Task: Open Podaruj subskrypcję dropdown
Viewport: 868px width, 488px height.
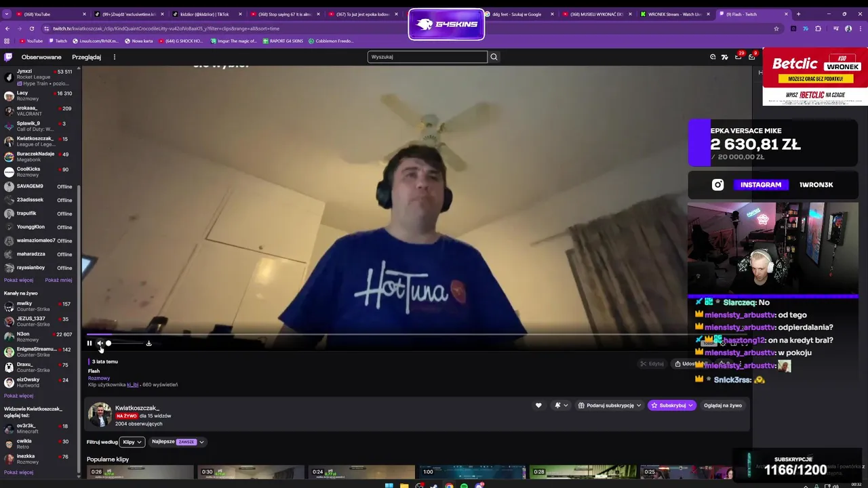Action: coord(610,405)
